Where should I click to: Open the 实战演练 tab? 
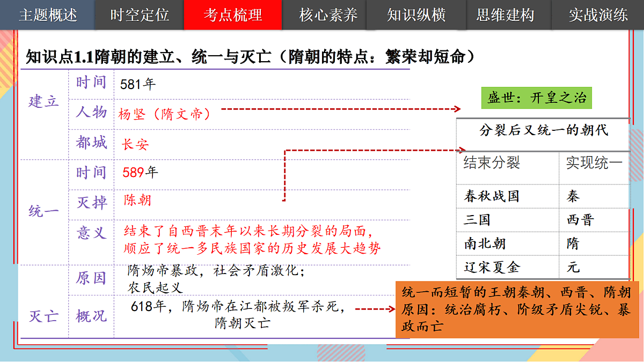pyautogui.click(x=598, y=15)
